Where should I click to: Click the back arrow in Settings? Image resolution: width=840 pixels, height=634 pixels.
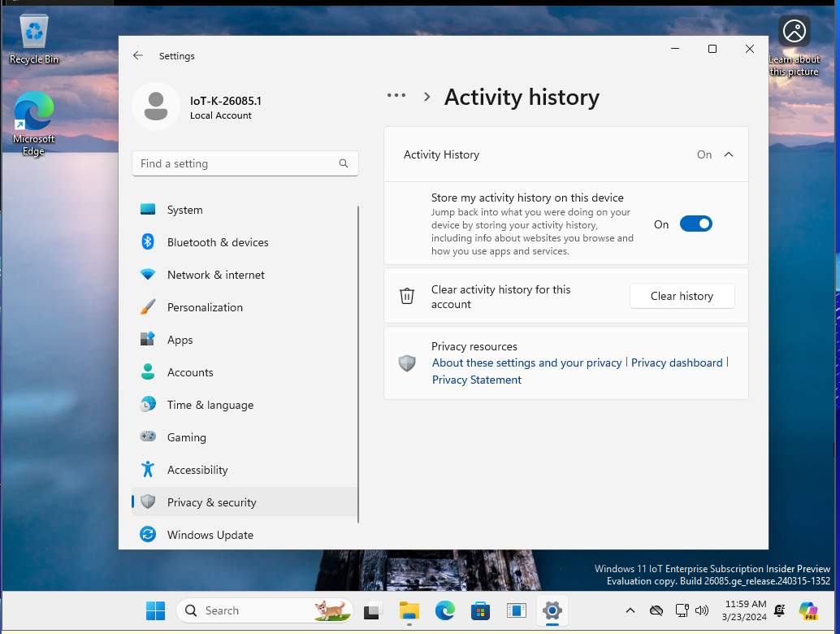137,56
